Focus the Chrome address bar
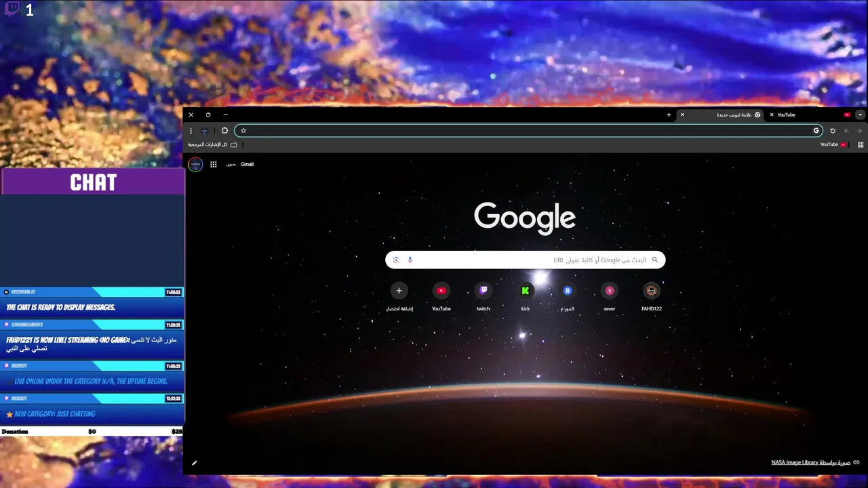 tap(529, 131)
